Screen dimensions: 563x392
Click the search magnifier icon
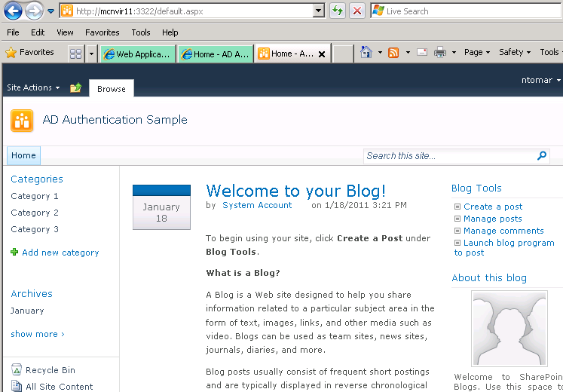click(541, 156)
